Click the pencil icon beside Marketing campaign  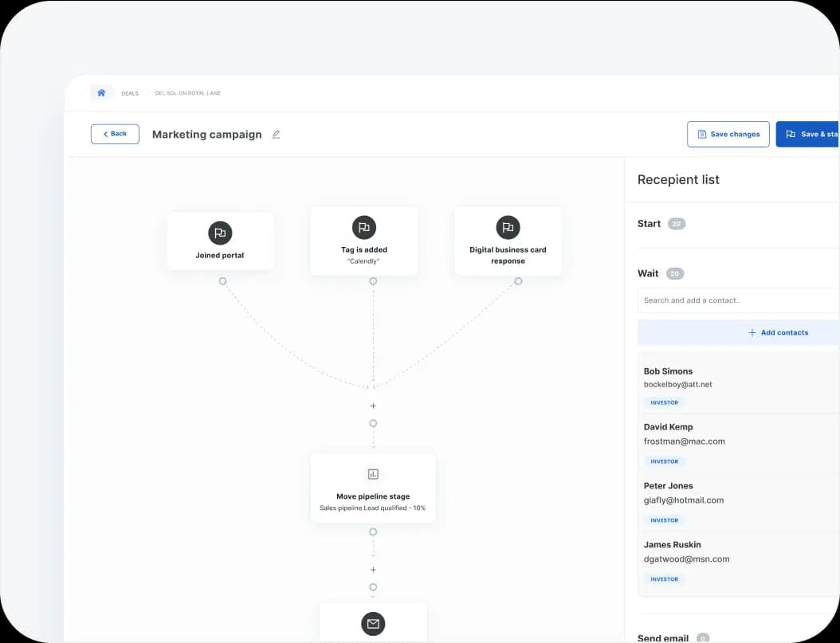tap(276, 135)
